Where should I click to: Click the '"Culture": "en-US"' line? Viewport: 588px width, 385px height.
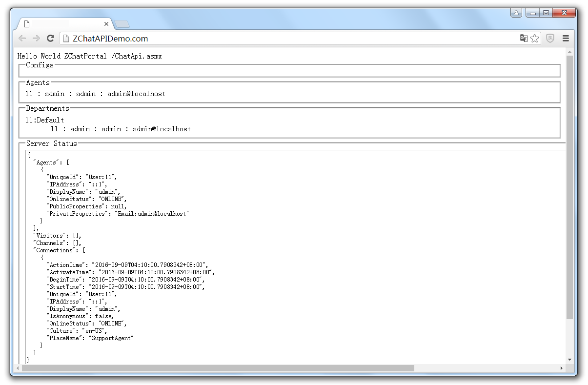[77, 331]
